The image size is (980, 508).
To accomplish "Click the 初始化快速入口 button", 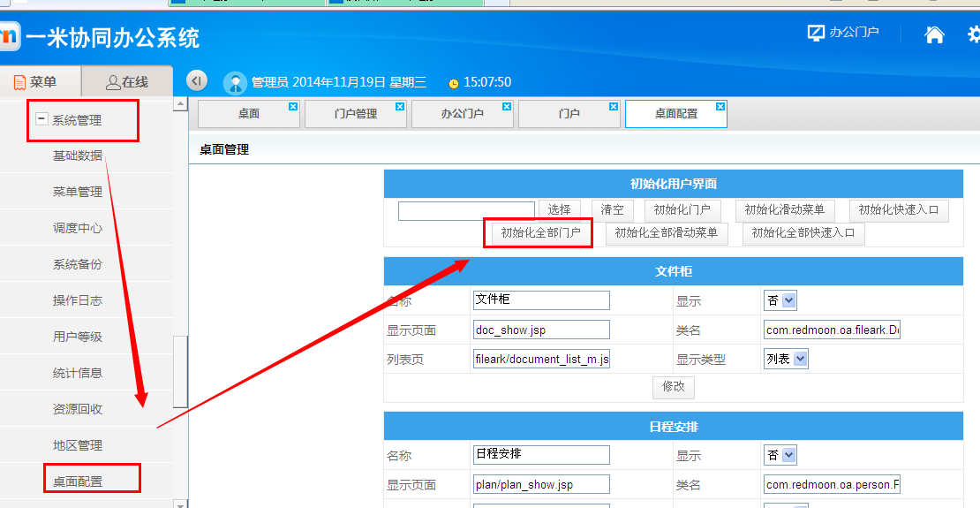I will (x=899, y=211).
